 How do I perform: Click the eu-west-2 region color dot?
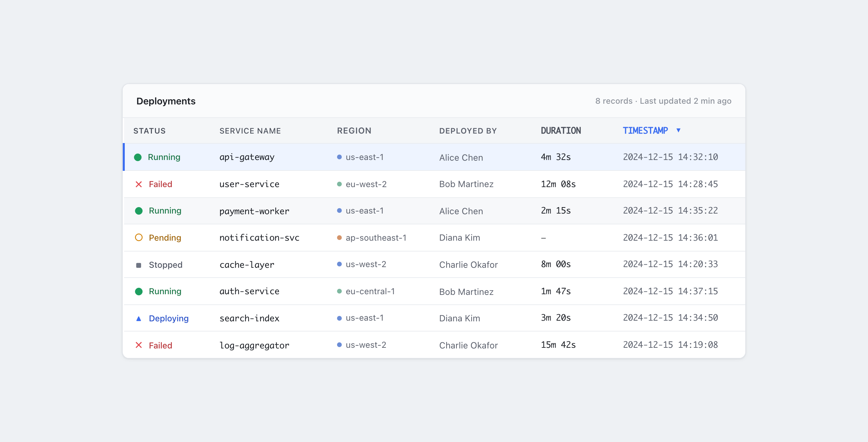click(x=339, y=184)
